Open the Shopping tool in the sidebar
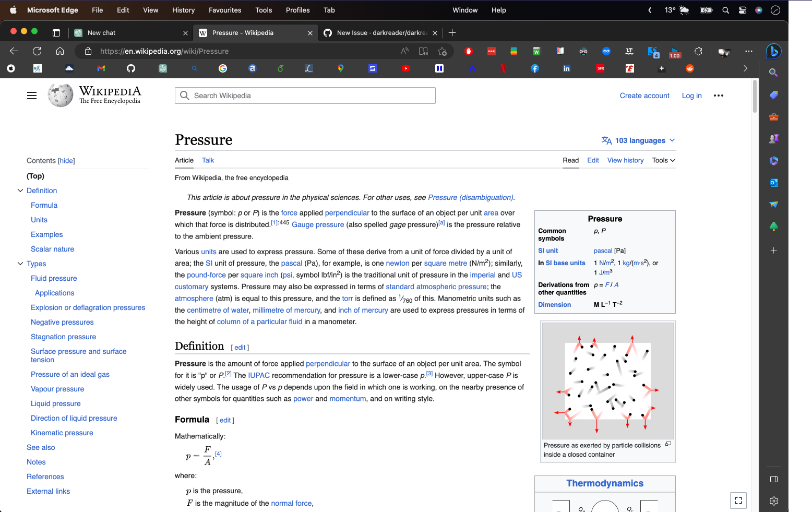This screenshot has height=512, width=812. [774, 94]
